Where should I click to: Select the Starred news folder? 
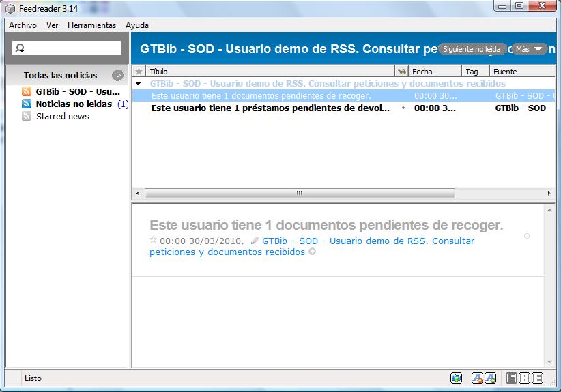tap(62, 116)
